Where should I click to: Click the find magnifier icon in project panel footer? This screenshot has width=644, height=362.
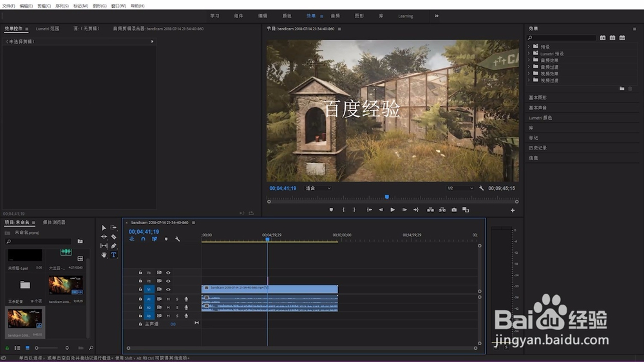(x=91, y=348)
